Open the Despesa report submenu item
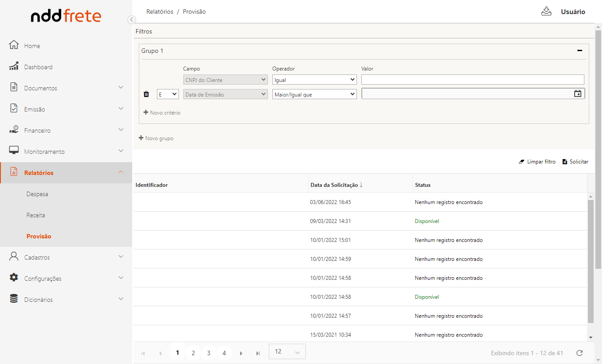This screenshot has height=364, width=602. point(37,194)
